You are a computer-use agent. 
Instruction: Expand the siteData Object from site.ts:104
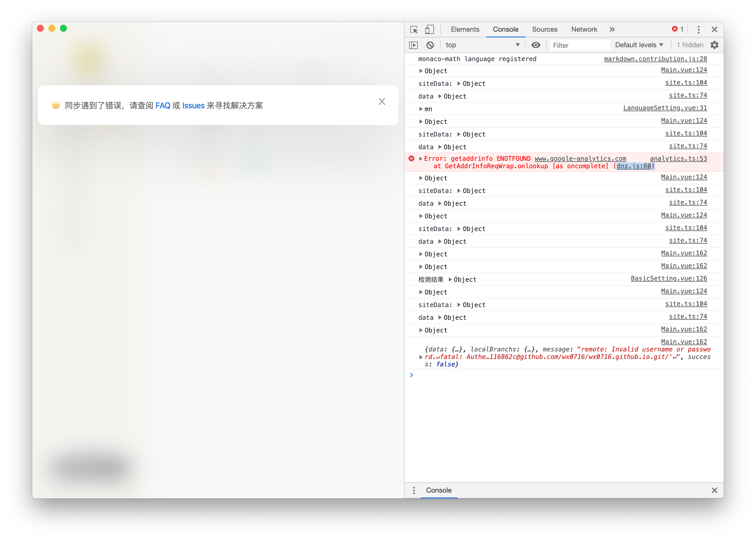click(x=459, y=84)
